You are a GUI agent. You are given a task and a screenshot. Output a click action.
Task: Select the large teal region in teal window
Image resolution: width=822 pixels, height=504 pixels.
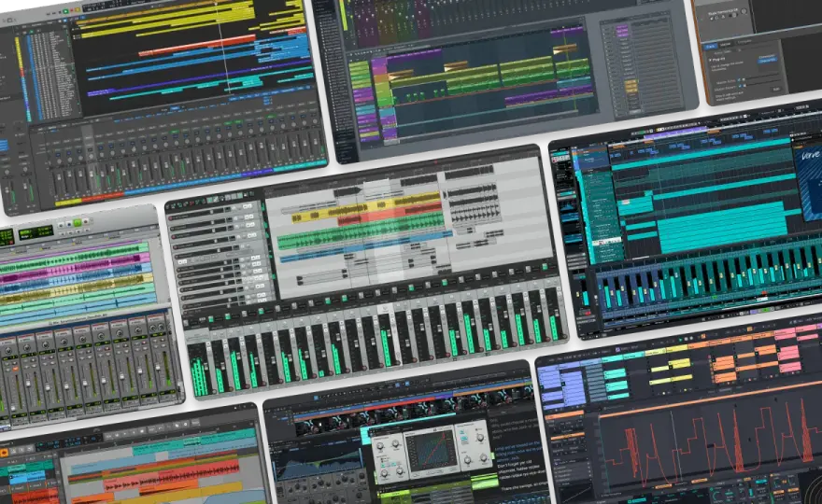pyautogui.click(x=722, y=229)
